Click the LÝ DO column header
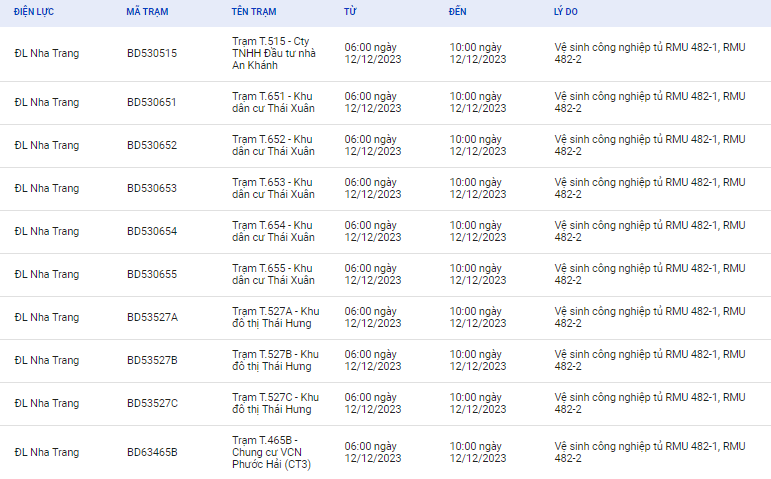Viewport: 771px width, 479px height. tap(565, 12)
